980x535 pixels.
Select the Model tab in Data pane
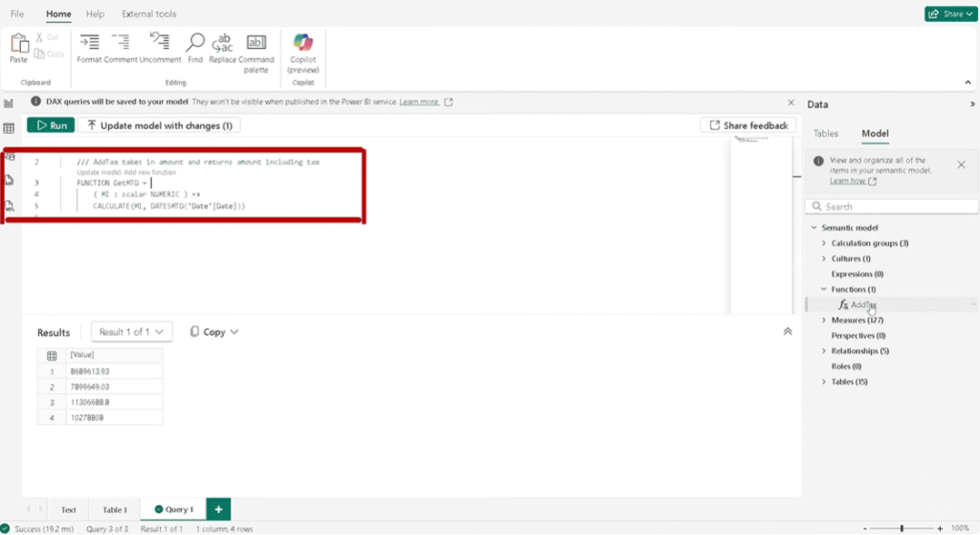(875, 133)
